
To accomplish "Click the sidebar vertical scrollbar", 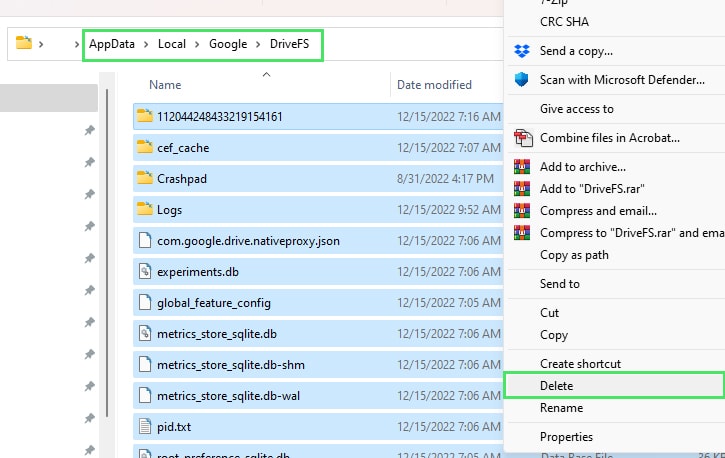I will tap(107, 253).
